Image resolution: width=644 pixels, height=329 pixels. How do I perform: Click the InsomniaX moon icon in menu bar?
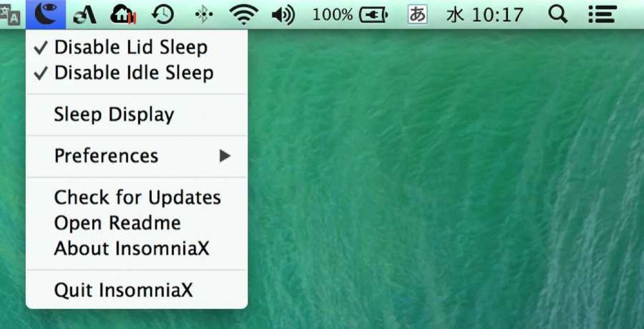pyautogui.click(x=46, y=14)
